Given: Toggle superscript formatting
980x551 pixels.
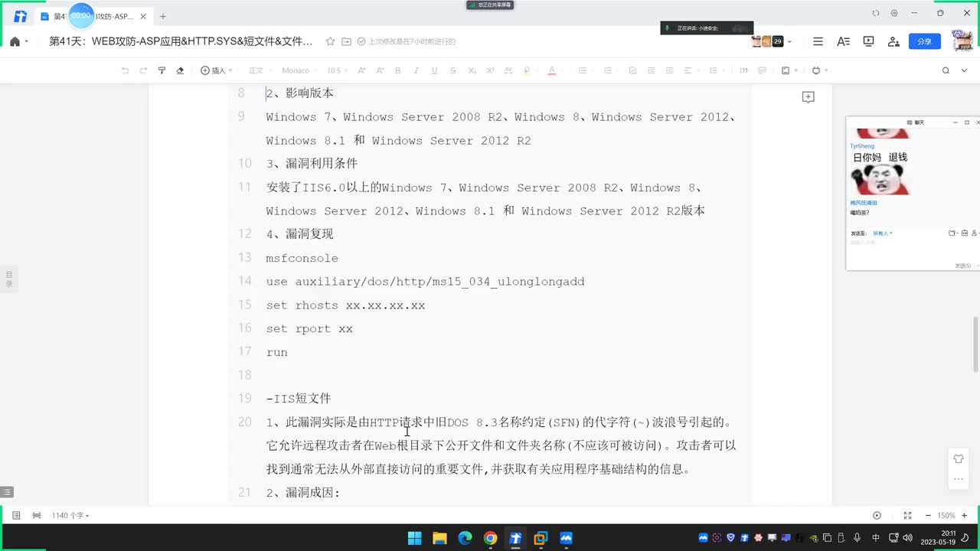Looking at the screenshot, I should coord(490,70).
